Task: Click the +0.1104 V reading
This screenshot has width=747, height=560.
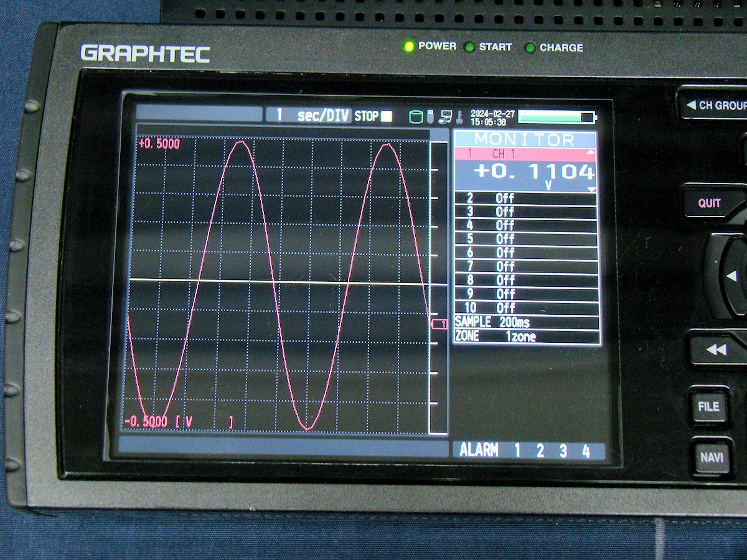Action: click(x=533, y=172)
